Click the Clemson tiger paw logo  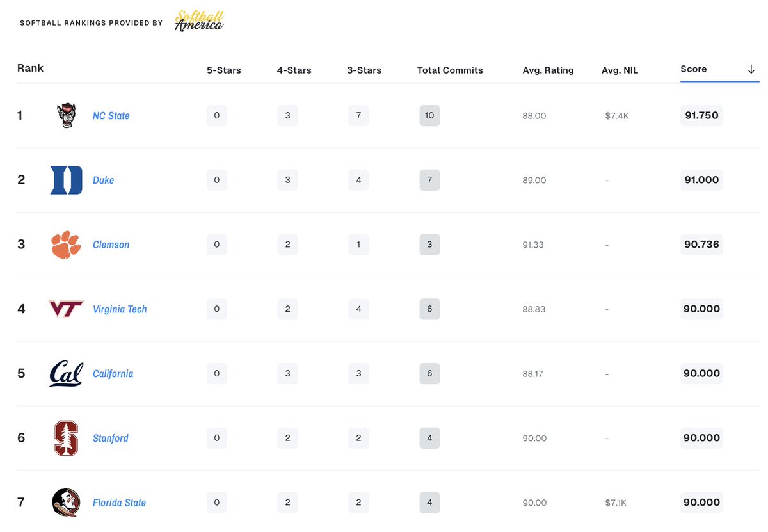click(x=66, y=245)
